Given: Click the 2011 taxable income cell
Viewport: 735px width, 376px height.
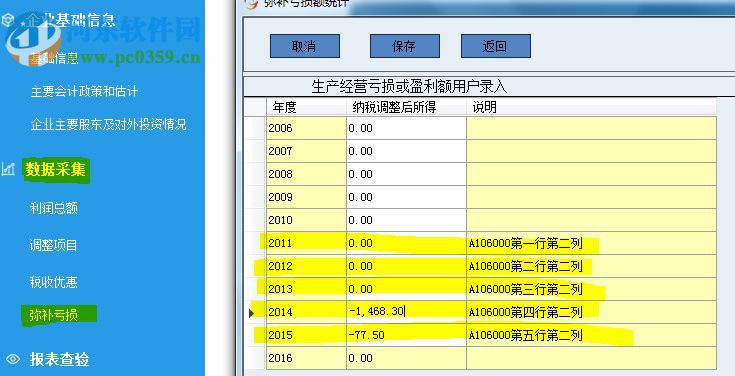Looking at the screenshot, I should [x=406, y=243].
